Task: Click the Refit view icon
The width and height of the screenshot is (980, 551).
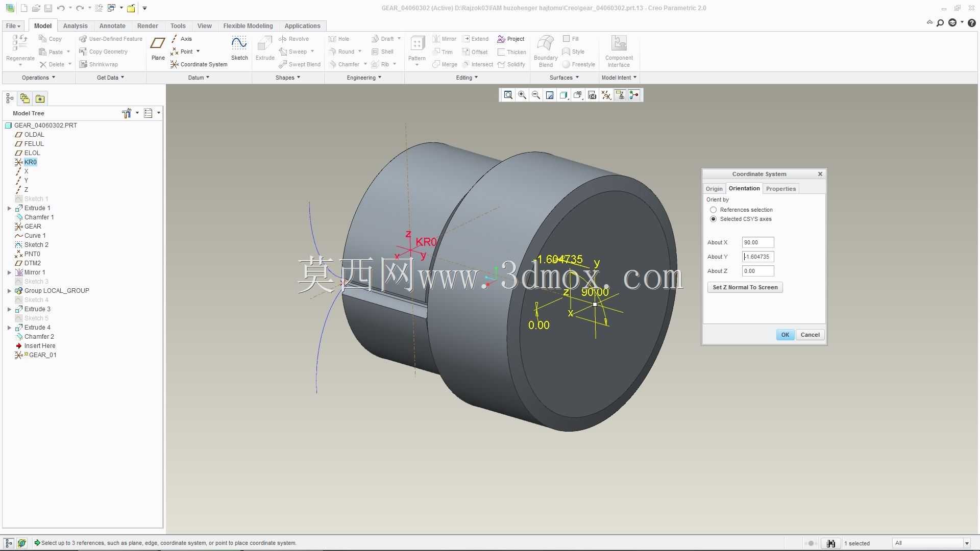Action: [508, 95]
